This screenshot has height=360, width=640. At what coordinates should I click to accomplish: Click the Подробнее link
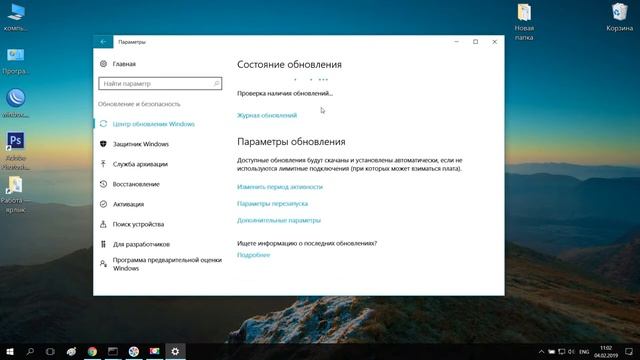(253, 255)
